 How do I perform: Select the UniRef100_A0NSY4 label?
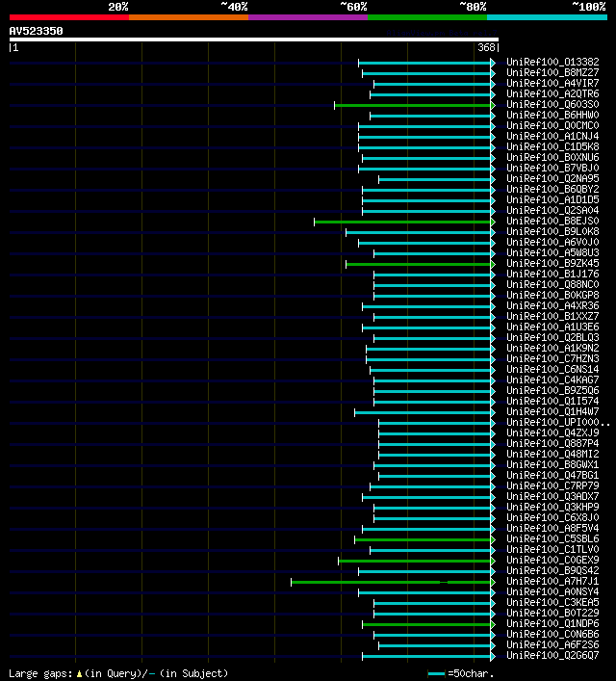pyautogui.click(x=552, y=591)
